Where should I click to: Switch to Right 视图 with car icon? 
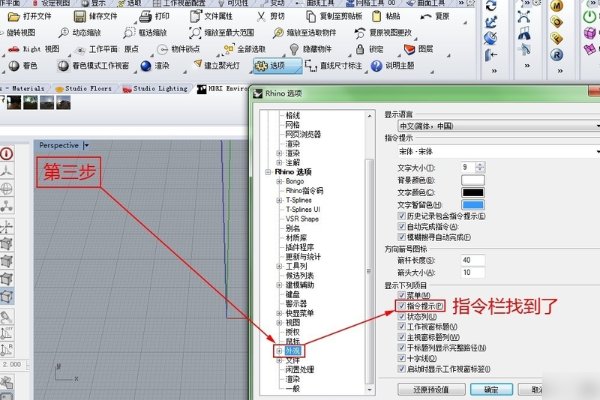(x=14, y=49)
